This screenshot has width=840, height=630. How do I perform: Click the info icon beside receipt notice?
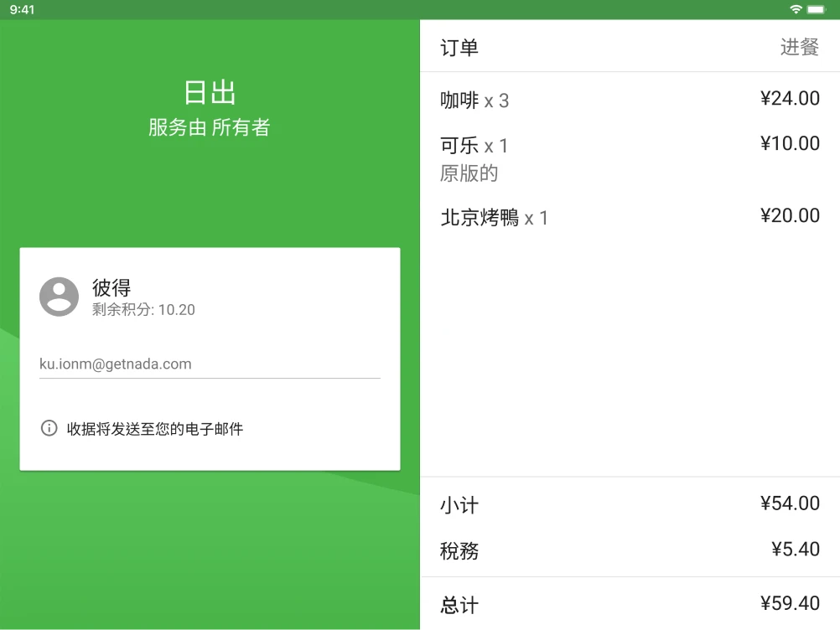(49, 429)
